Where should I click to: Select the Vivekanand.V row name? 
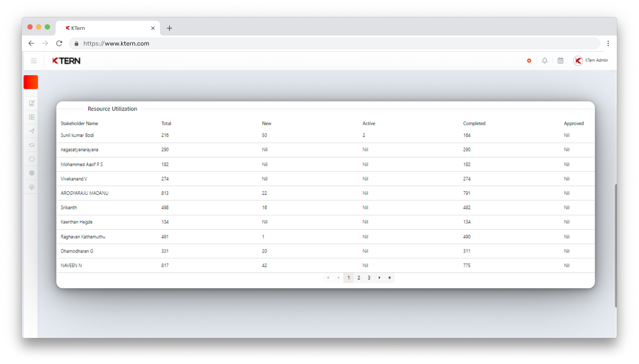click(x=74, y=179)
